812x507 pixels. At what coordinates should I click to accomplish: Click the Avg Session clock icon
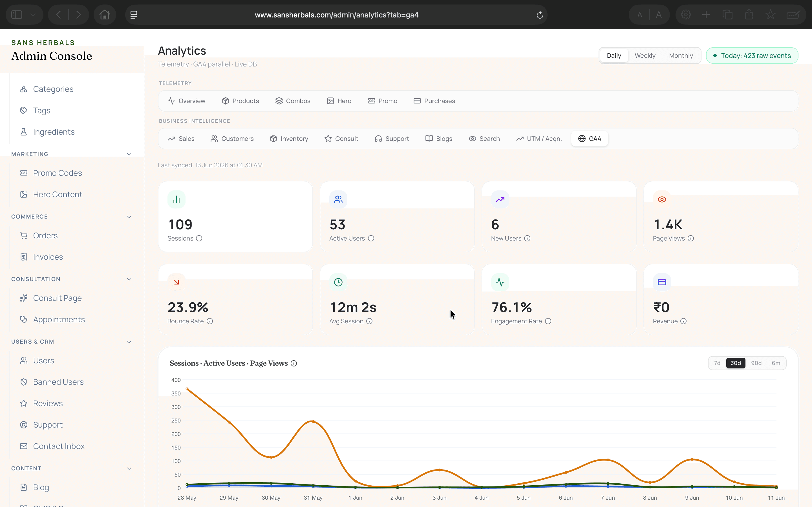click(338, 282)
